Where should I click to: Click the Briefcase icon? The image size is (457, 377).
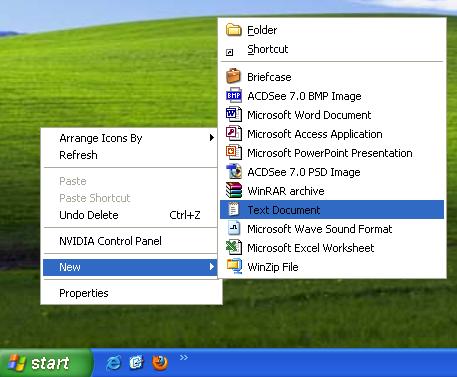pos(233,76)
